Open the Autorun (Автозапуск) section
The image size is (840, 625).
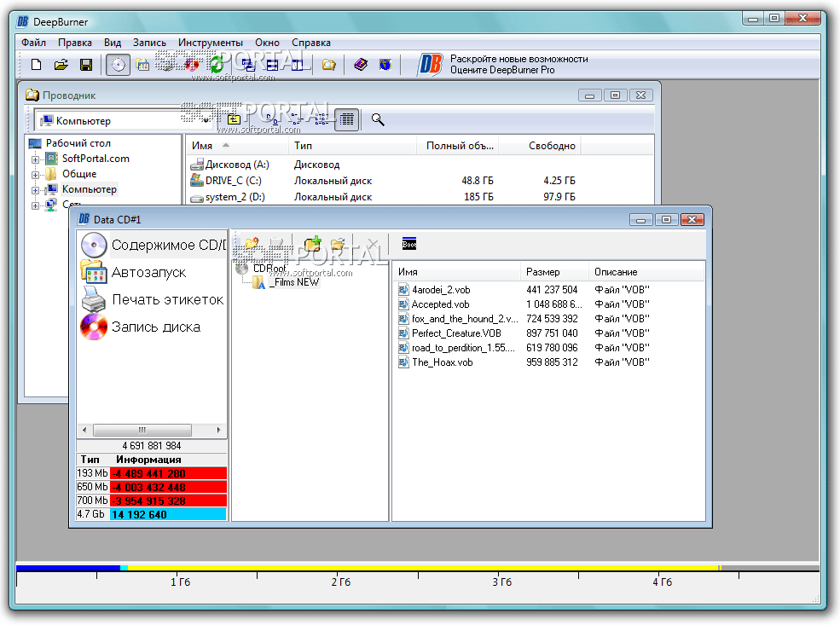[x=148, y=273]
